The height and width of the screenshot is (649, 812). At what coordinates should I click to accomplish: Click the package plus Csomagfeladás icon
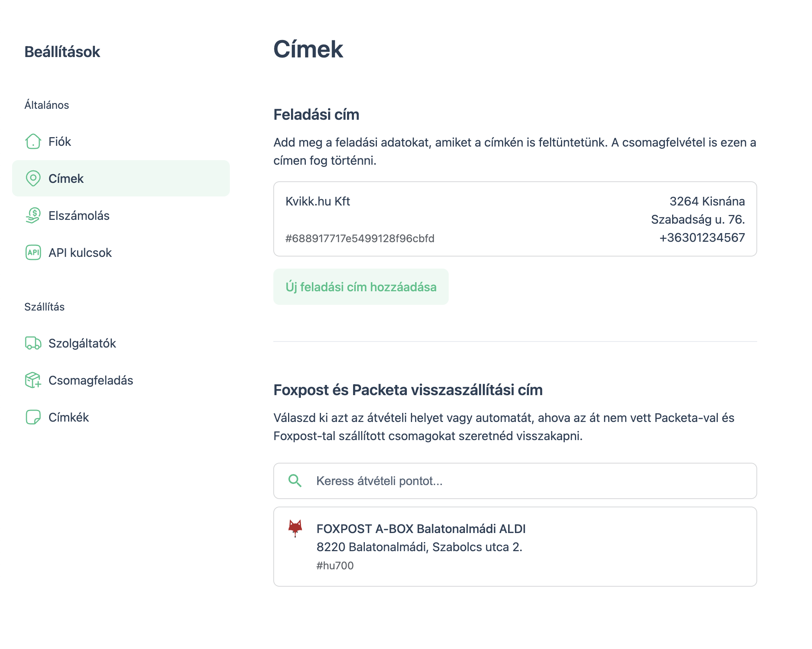[x=33, y=380]
